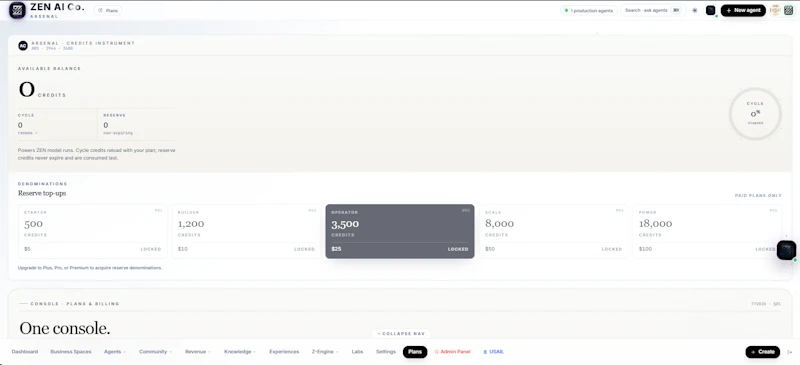Click the cycle 0% elapsed progress ring

[x=755, y=114]
